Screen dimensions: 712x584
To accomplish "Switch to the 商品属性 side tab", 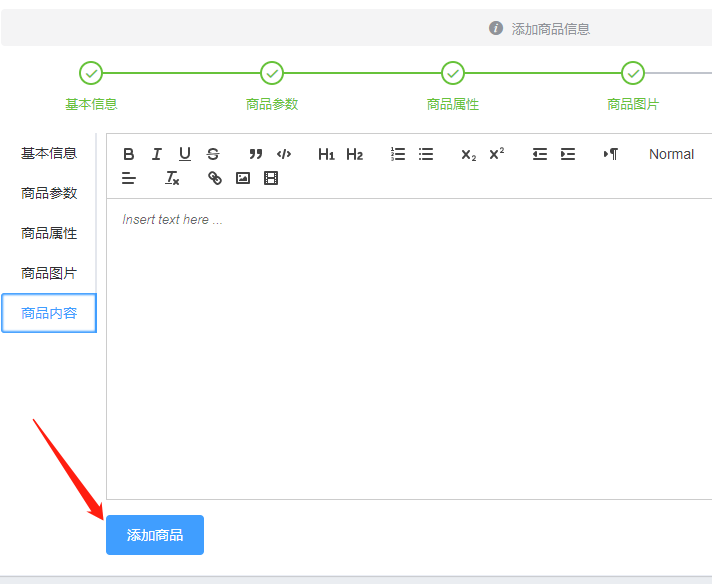I will click(x=49, y=233).
